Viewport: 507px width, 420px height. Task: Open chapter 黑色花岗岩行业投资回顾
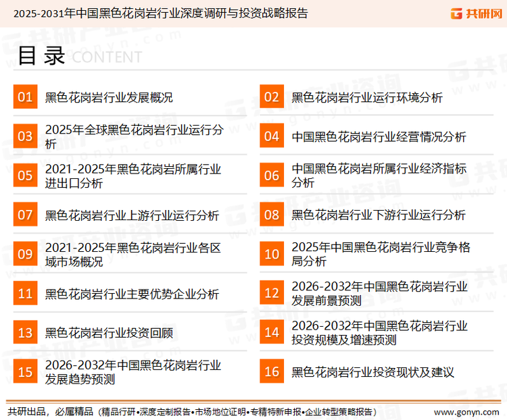click(109, 333)
